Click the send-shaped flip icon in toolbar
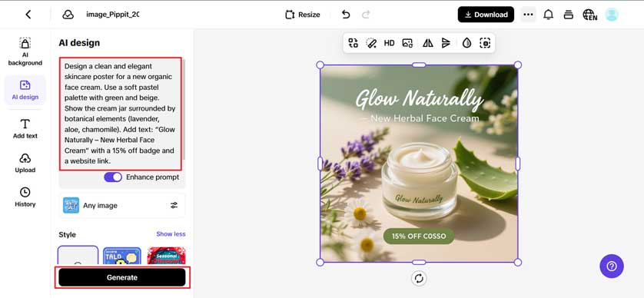 click(446, 43)
